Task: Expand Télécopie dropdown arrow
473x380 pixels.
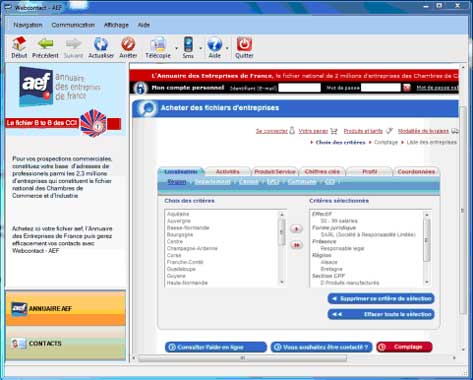Action: click(176, 48)
